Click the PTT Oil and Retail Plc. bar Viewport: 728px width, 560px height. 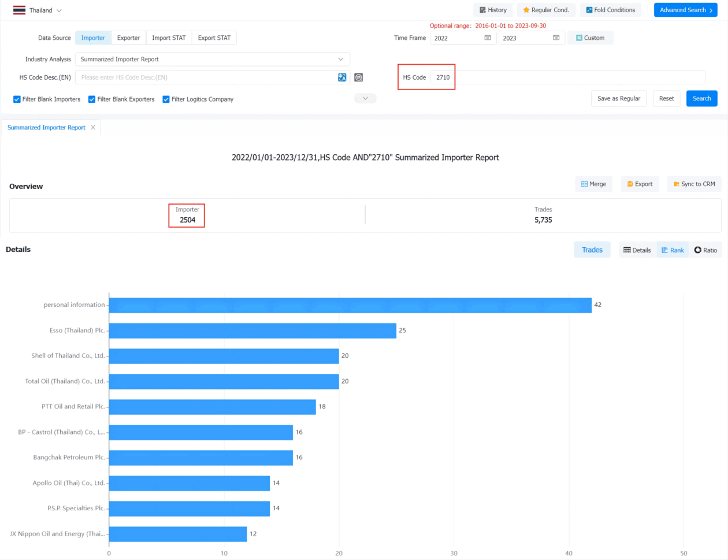212,407
